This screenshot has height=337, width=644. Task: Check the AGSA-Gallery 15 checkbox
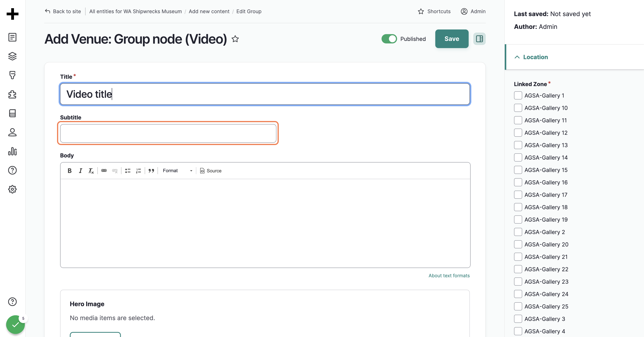(518, 170)
